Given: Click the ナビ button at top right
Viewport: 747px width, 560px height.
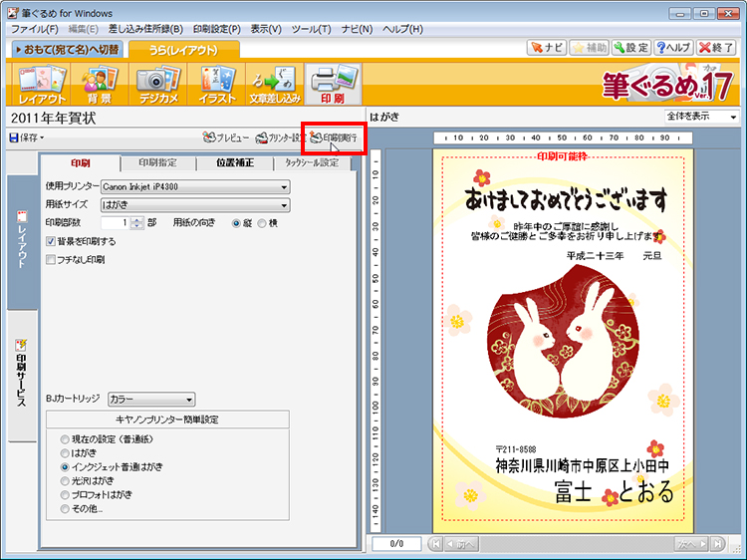Looking at the screenshot, I should pyautogui.click(x=547, y=48).
